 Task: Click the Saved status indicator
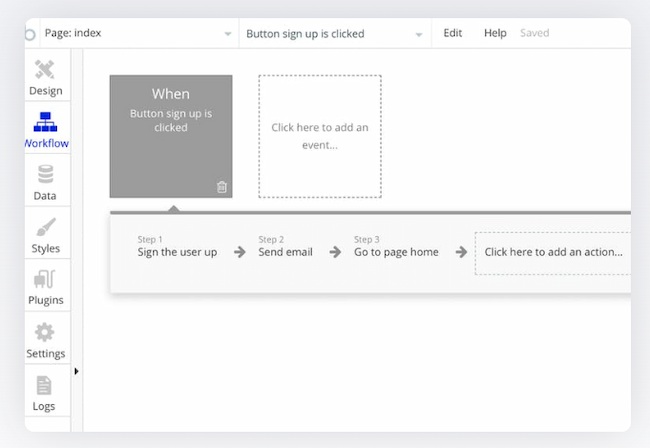[x=535, y=33]
